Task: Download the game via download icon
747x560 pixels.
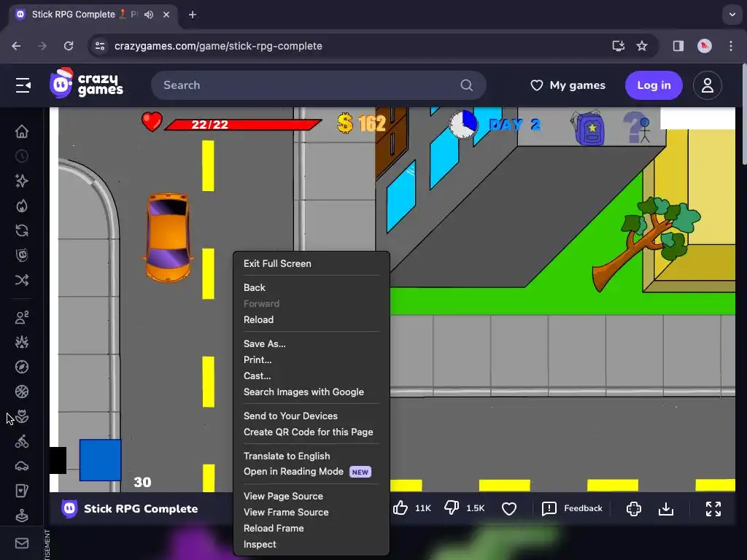Action: (666, 509)
